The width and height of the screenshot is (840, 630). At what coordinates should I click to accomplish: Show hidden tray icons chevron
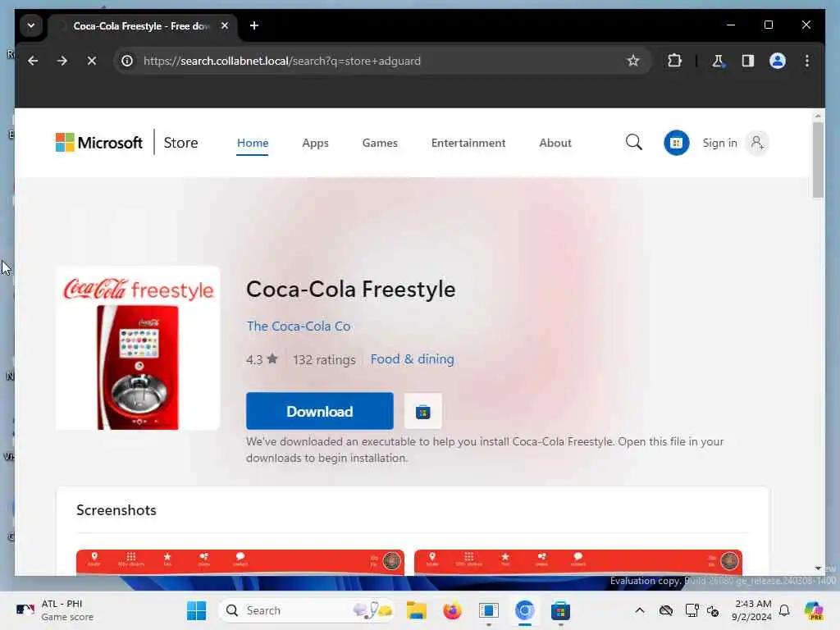coord(640,610)
